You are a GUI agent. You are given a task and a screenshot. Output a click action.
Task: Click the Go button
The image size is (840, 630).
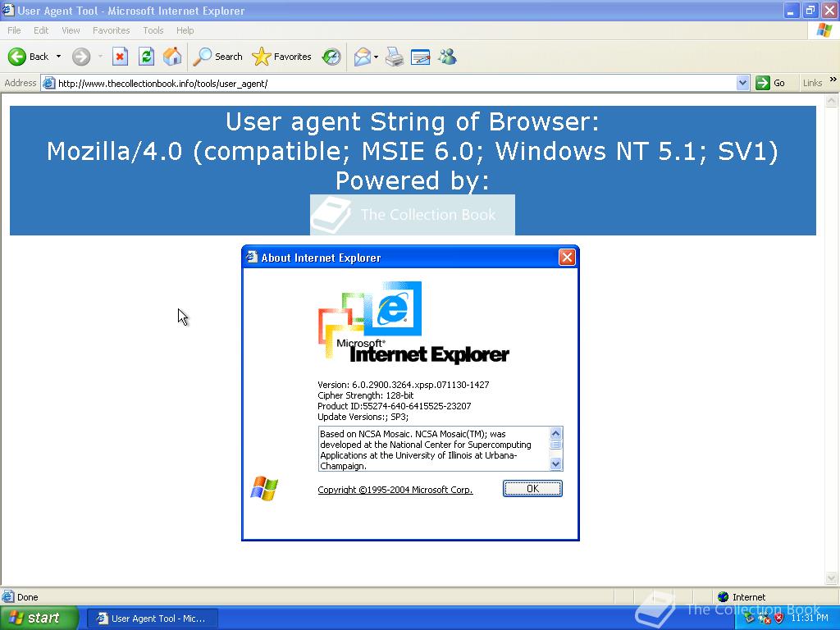point(770,83)
